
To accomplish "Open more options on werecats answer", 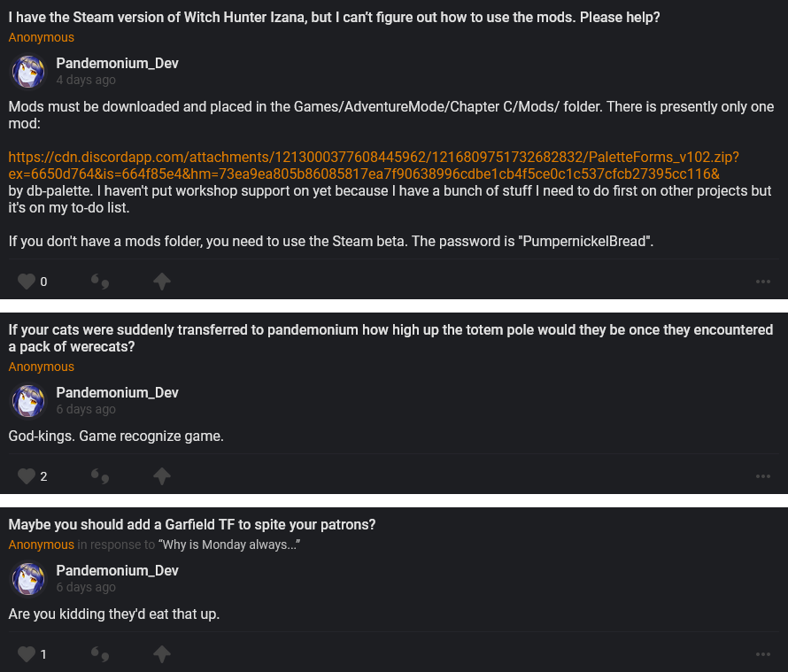I will point(763,476).
